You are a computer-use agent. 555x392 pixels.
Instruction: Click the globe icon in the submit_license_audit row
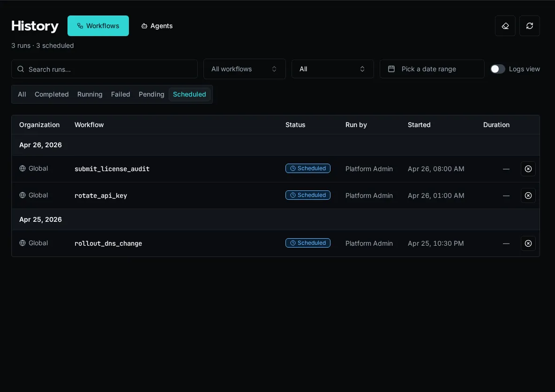22,168
